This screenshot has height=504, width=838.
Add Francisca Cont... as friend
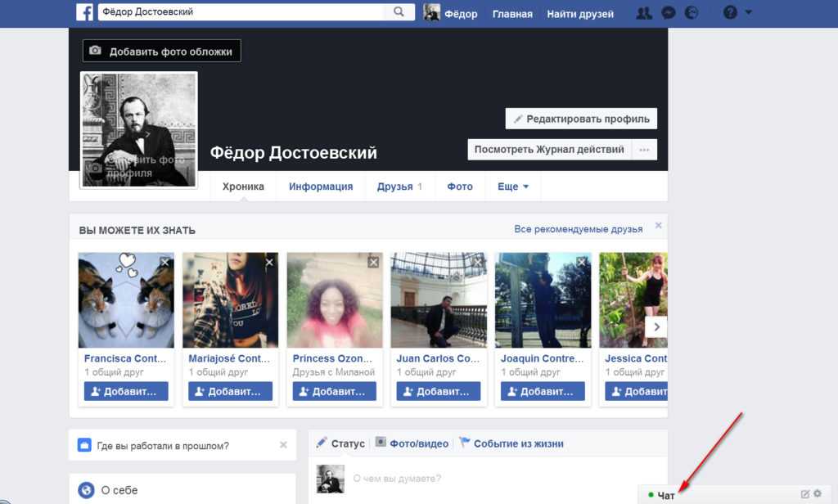pos(126,391)
